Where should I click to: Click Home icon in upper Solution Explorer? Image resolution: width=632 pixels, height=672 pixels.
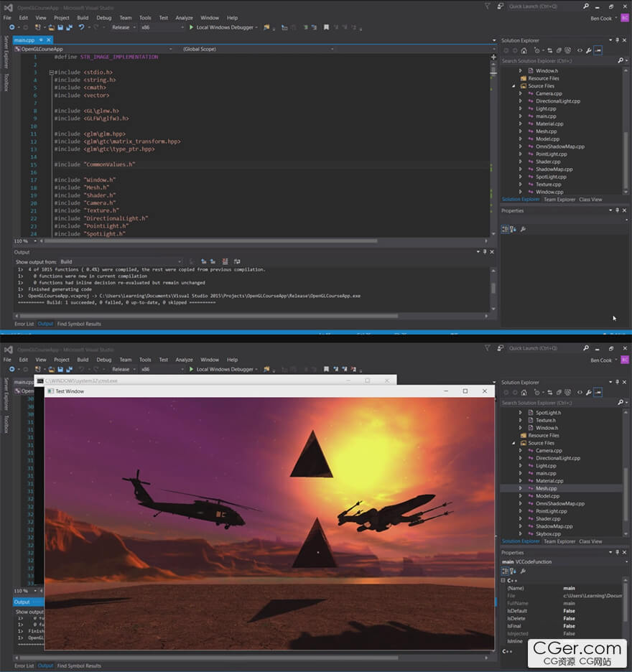pyautogui.click(x=524, y=50)
